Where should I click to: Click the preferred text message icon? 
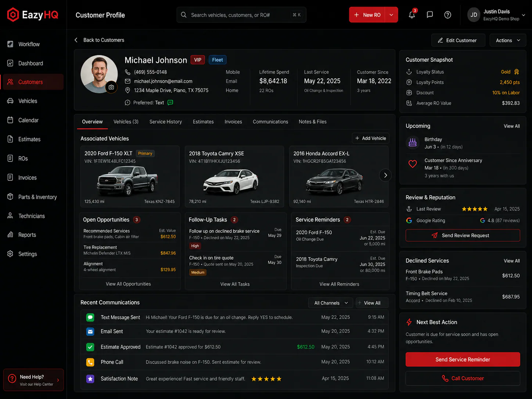point(170,103)
